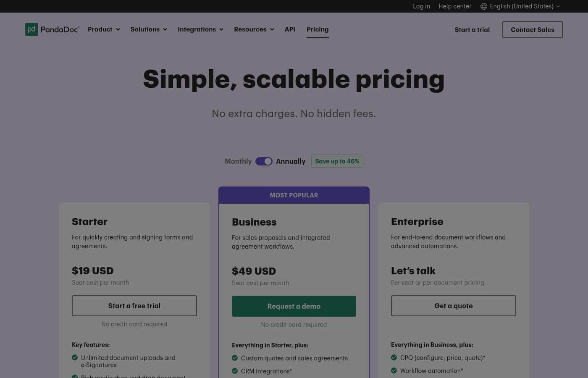The image size is (588, 378).
Task: Open the Integrations menu
Action: [200, 29]
